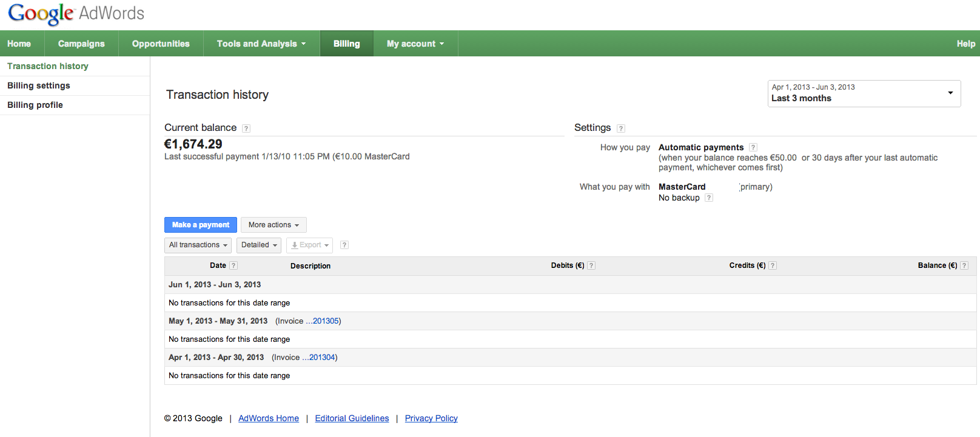980x437 pixels.
Task: Open help icon next to Current balance
Action: (246, 128)
